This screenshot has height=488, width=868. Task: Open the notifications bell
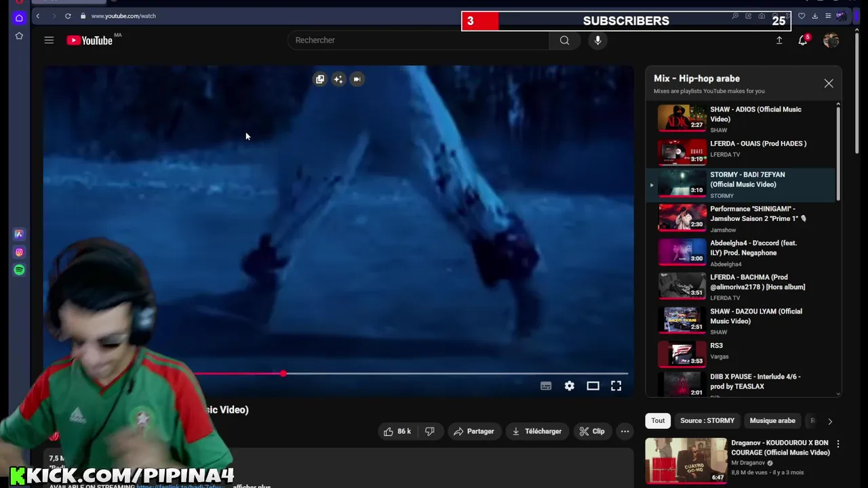803,40
